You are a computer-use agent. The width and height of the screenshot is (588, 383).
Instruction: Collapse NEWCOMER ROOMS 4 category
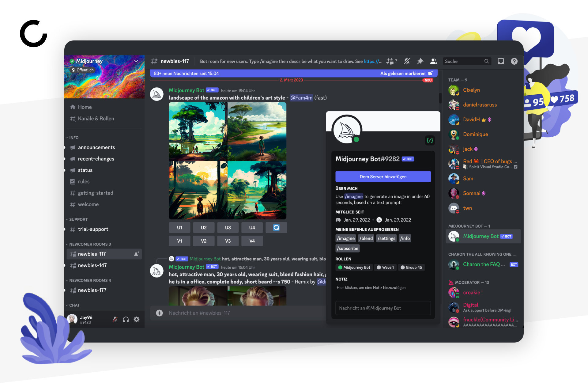(88, 280)
